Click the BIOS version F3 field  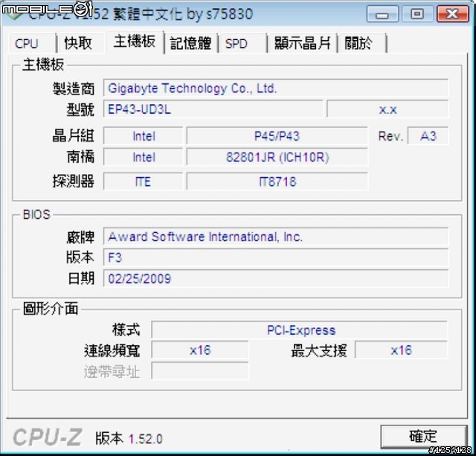(276, 257)
